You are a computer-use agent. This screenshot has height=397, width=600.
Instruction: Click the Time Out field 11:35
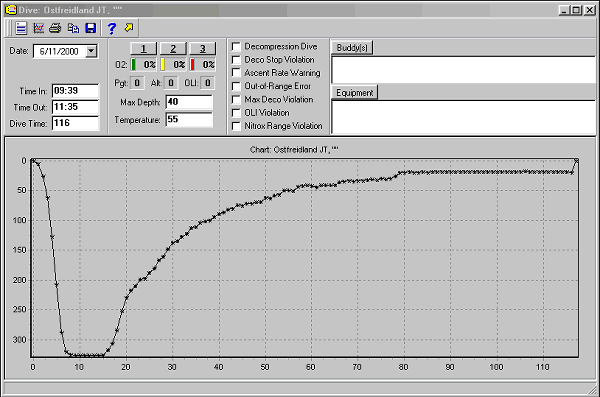coord(75,107)
